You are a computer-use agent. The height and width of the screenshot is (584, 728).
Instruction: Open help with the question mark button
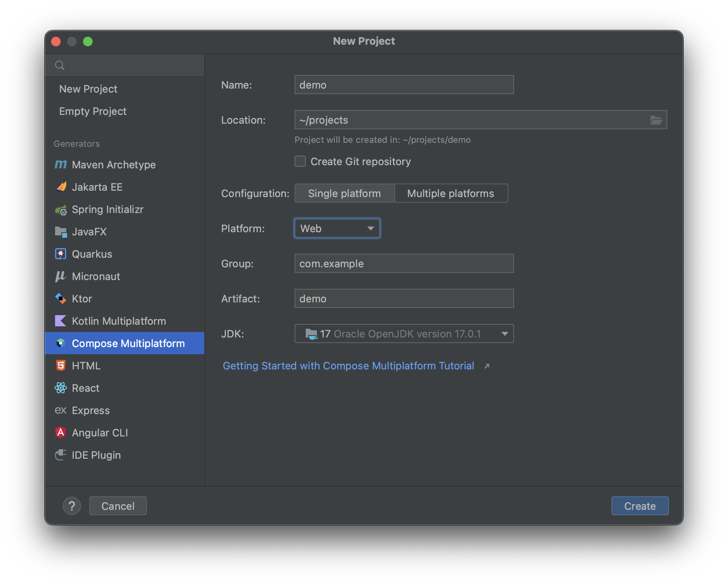tap(72, 506)
